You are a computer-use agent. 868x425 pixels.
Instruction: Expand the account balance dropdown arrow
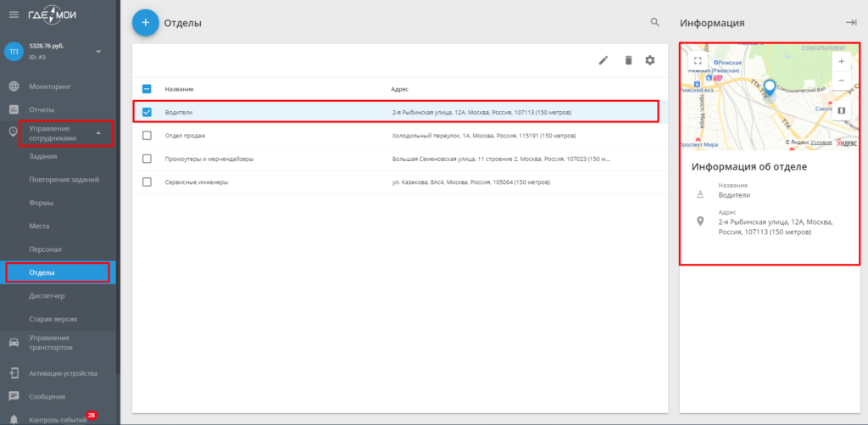[98, 52]
